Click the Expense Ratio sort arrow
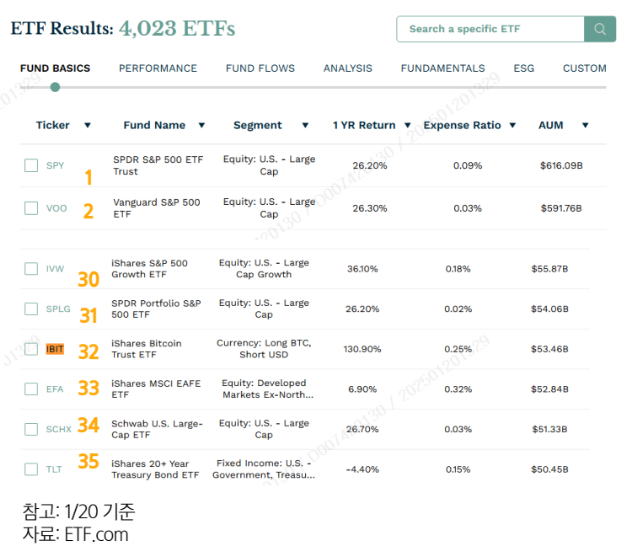 pos(513,126)
